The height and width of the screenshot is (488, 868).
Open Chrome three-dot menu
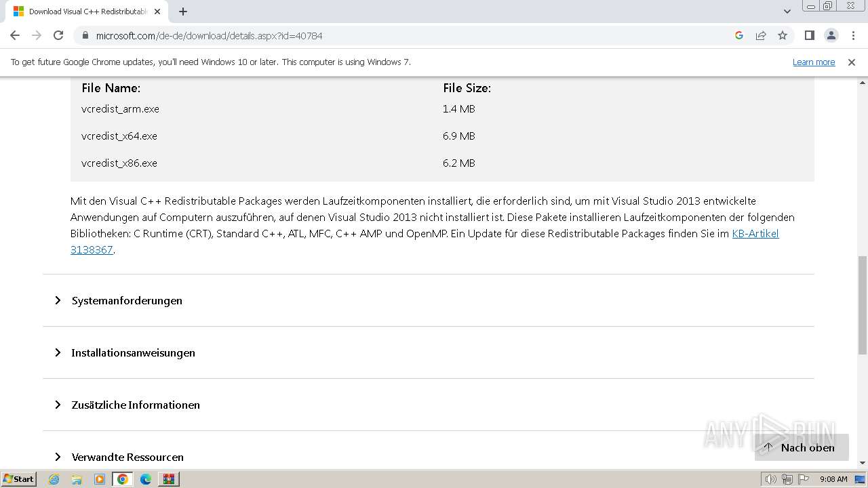coord(853,35)
